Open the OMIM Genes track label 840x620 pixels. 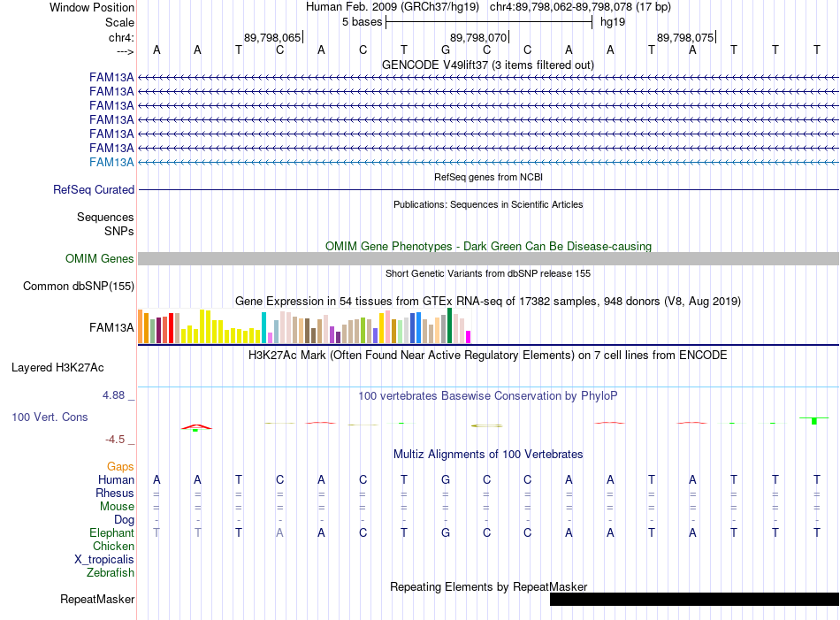(x=100, y=259)
